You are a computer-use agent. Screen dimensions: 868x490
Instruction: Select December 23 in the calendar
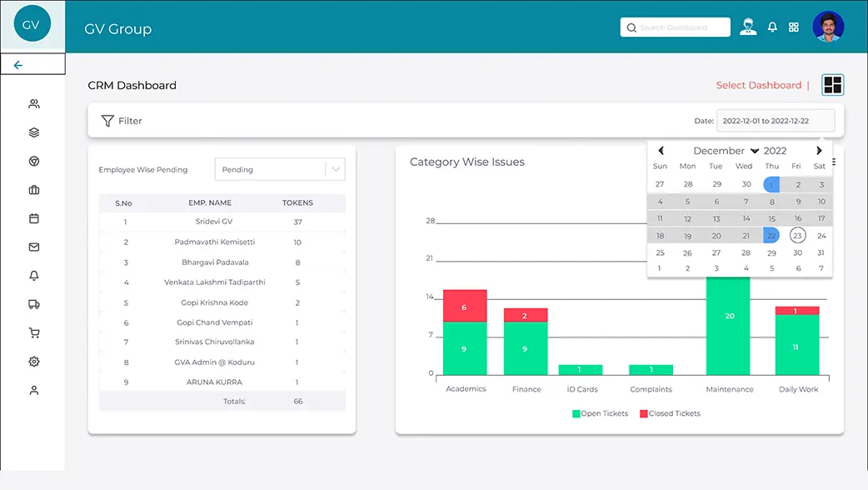(x=797, y=235)
